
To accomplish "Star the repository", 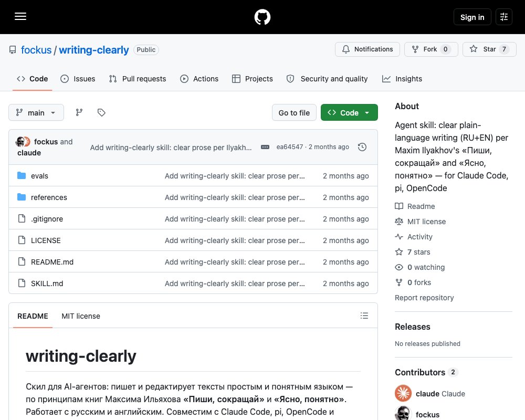I will 489,49.
